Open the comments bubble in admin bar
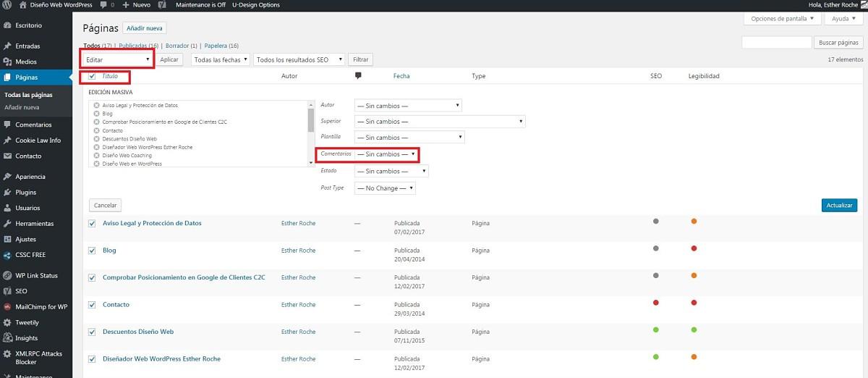 106,5
